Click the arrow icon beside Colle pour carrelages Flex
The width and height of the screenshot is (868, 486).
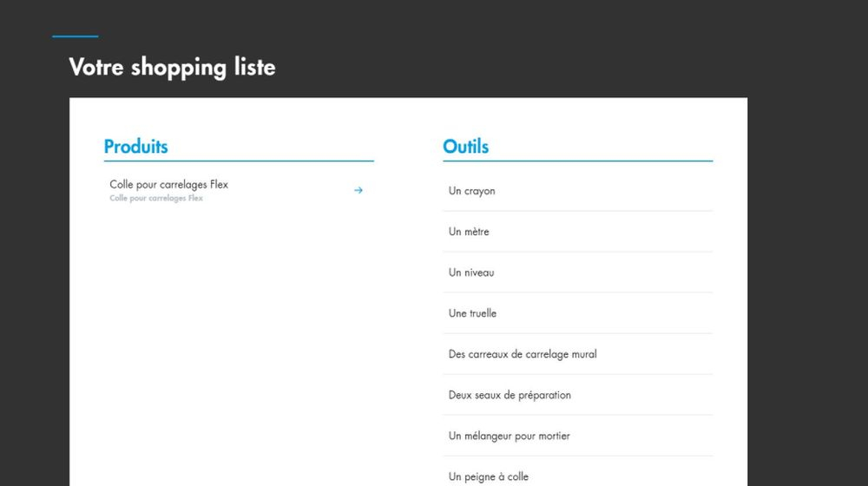coord(358,190)
